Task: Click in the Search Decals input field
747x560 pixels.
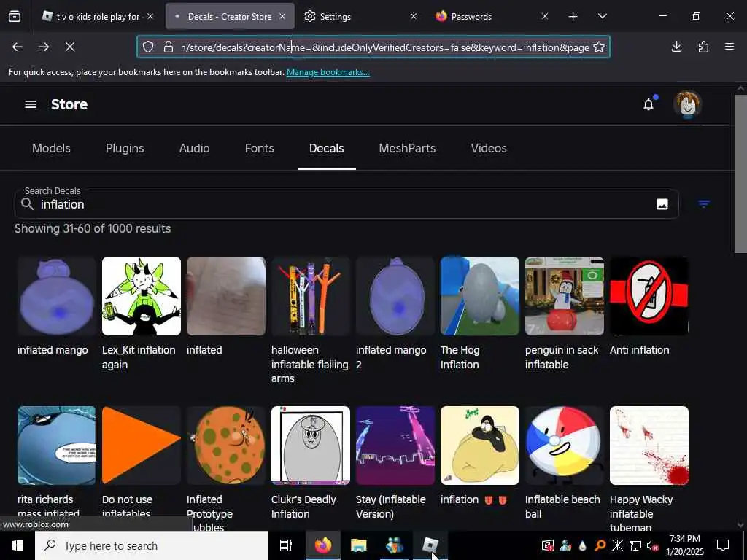Action: tap(347, 204)
